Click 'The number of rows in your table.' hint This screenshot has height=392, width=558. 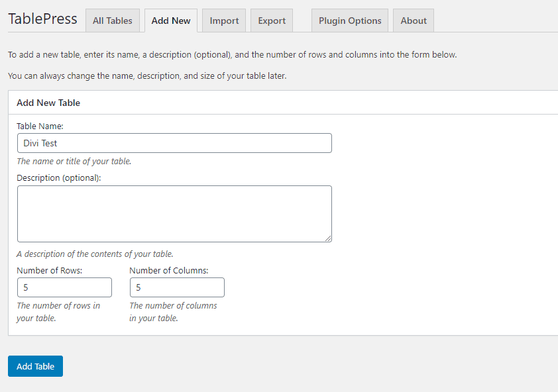58,312
